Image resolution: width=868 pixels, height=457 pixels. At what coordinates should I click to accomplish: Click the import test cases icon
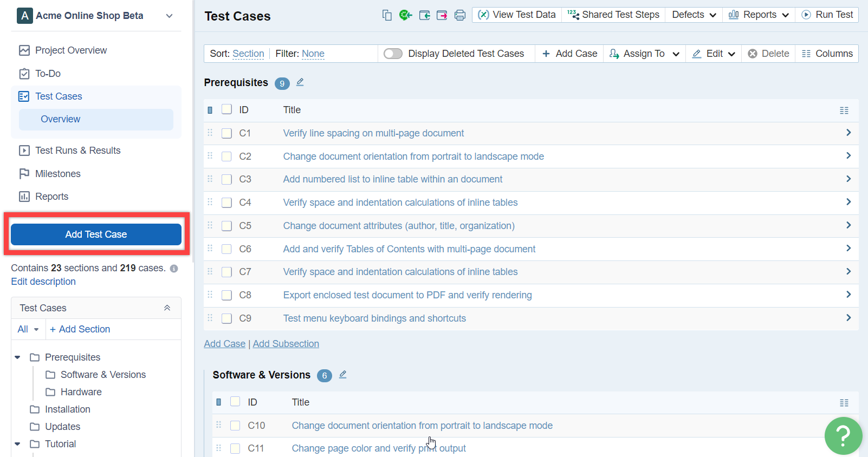click(x=424, y=15)
